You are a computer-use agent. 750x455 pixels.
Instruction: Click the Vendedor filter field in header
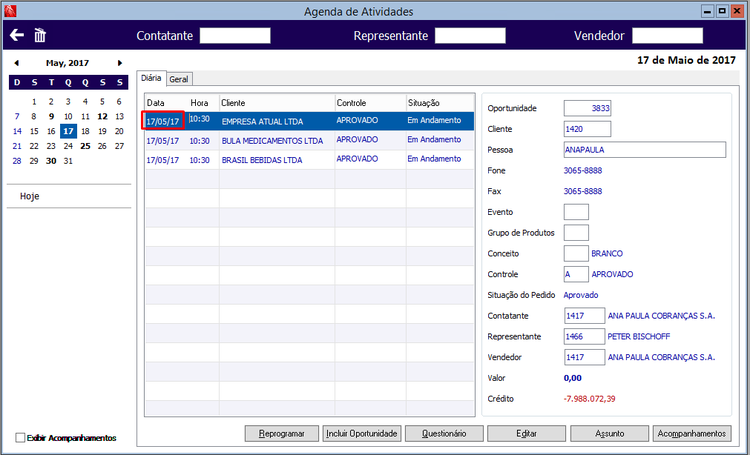coord(667,35)
